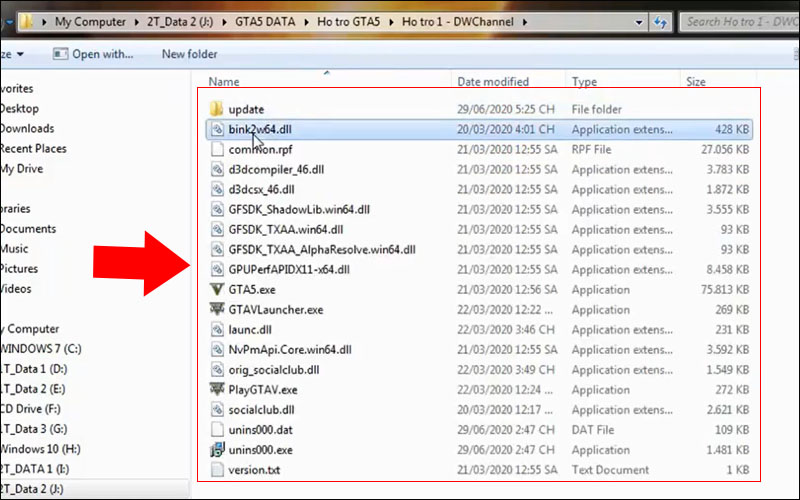Click the common.rpf file icon
The image size is (800, 500).
[217, 149]
